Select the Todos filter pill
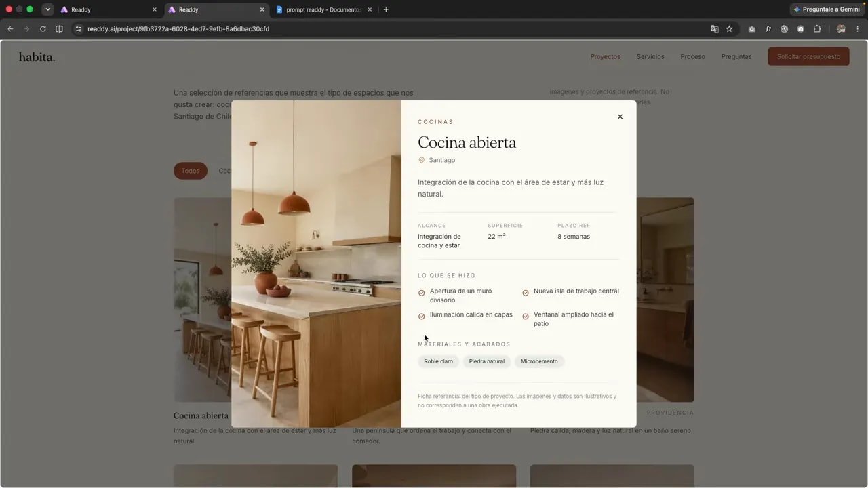The height and width of the screenshot is (488, 868). click(191, 171)
